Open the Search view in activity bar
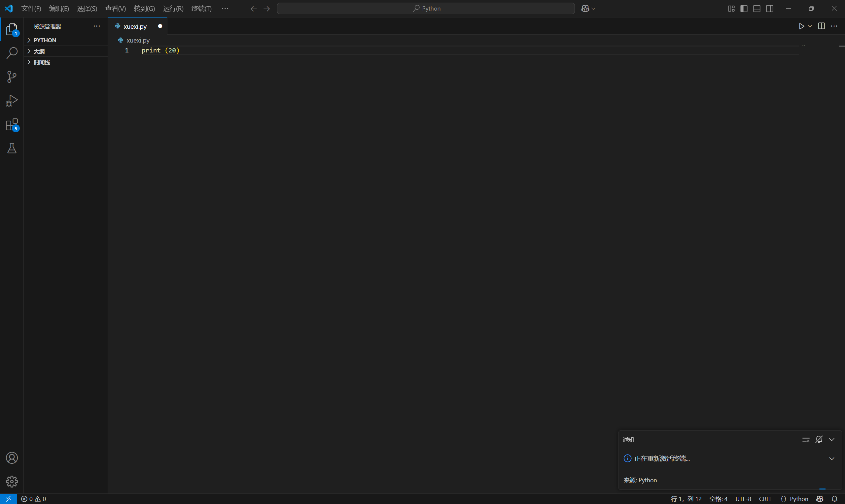The image size is (845, 504). point(12,53)
